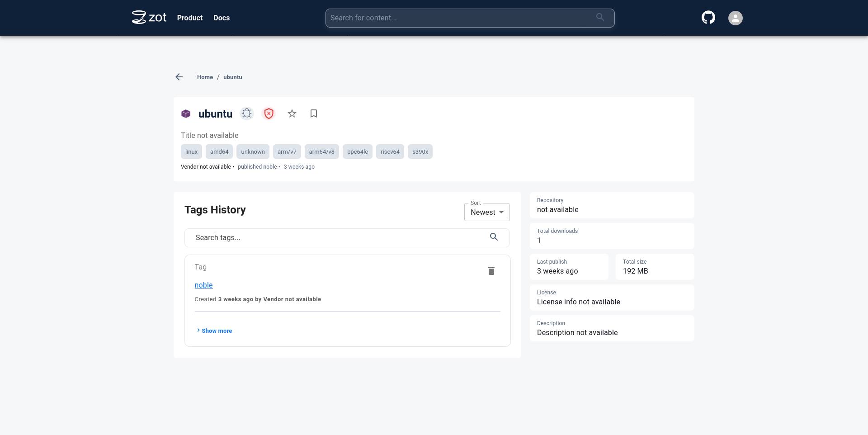The image size is (868, 435).
Task: Open the Docs menu item
Action: click(x=222, y=18)
